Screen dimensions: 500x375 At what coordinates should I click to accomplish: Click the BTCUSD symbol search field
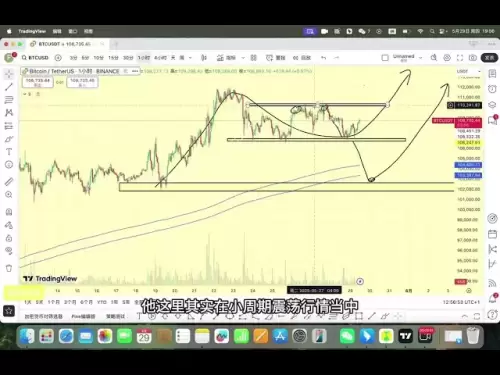click(35, 58)
